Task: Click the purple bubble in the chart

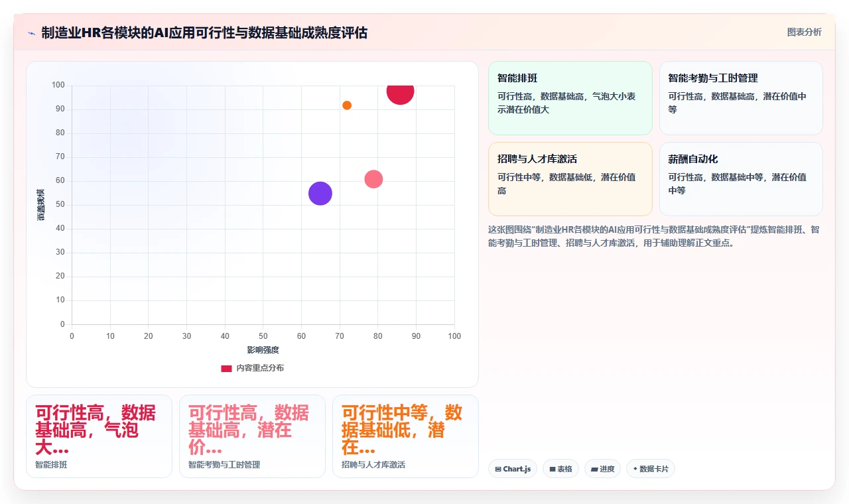Action: click(x=320, y=194)
